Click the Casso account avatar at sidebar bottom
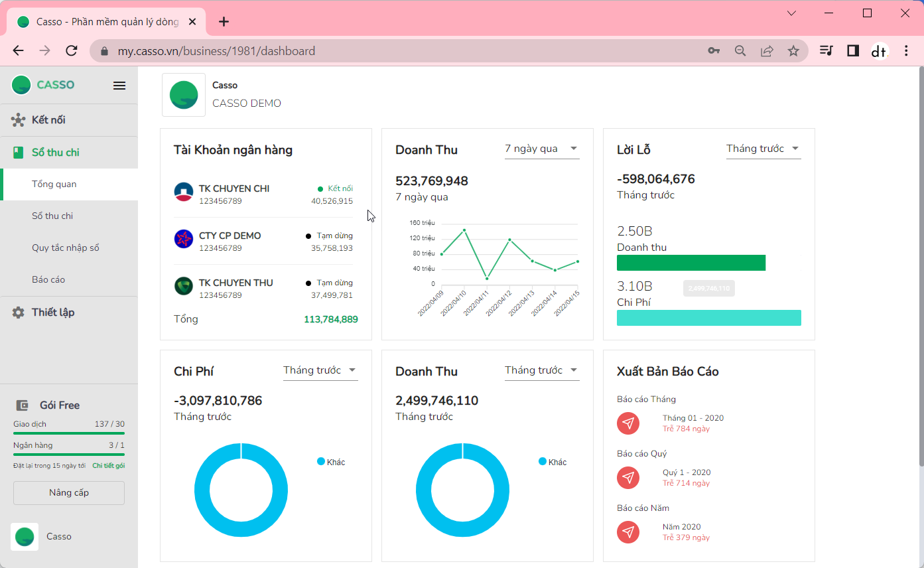 25,537
